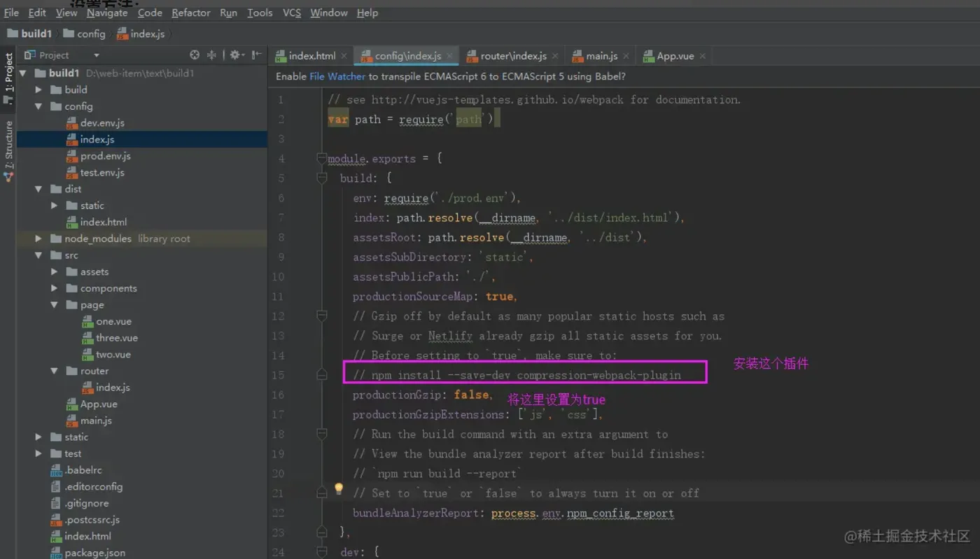980x559 pixels.
Task: Click the App.vue file icon in tree
Action: click(x=72, y=404)
